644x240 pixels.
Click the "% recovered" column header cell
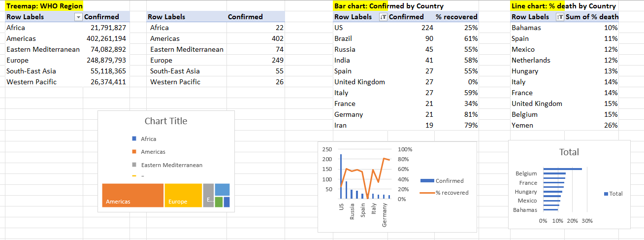(x=456, y=17)
